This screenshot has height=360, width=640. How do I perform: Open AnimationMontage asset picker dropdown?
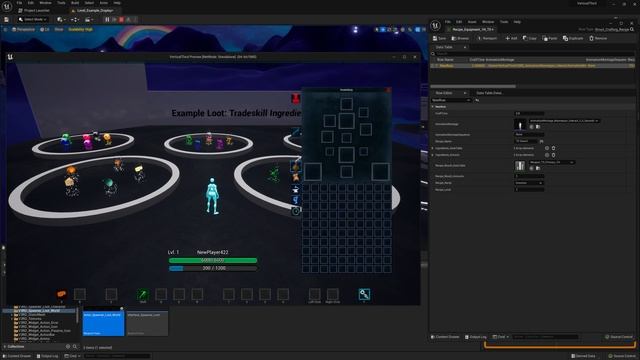click(564, 121)
